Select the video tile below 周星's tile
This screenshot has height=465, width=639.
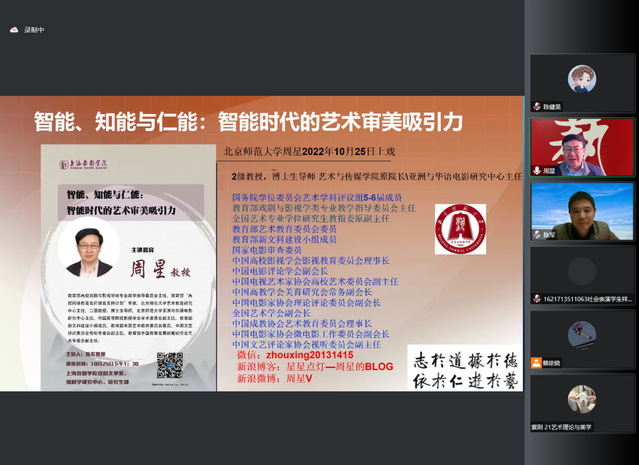coord(582,209)
